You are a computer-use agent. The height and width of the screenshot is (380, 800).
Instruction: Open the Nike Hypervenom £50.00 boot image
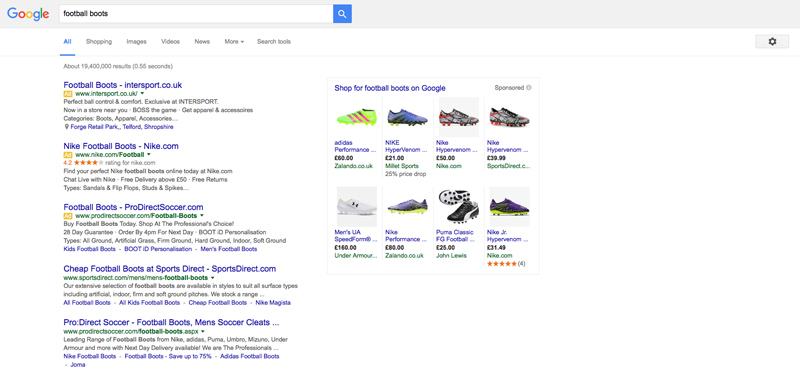click(x=458, y=117)
